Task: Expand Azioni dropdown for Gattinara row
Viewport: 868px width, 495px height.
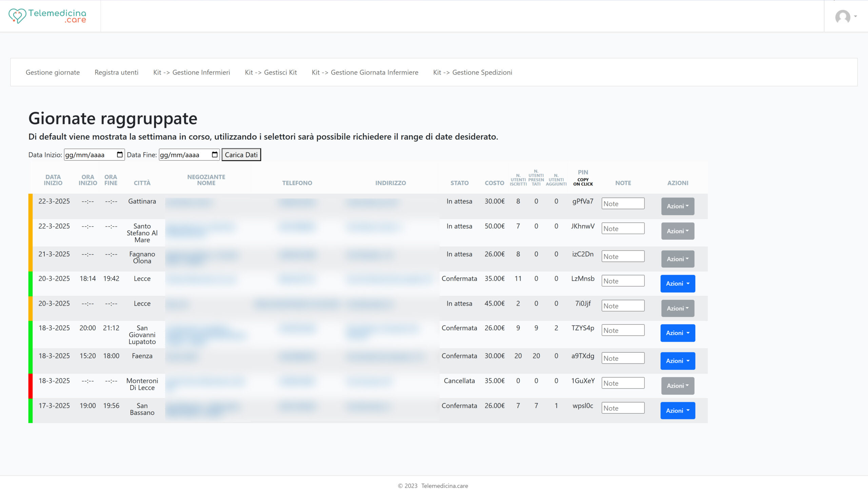Action: pos(677,206)
